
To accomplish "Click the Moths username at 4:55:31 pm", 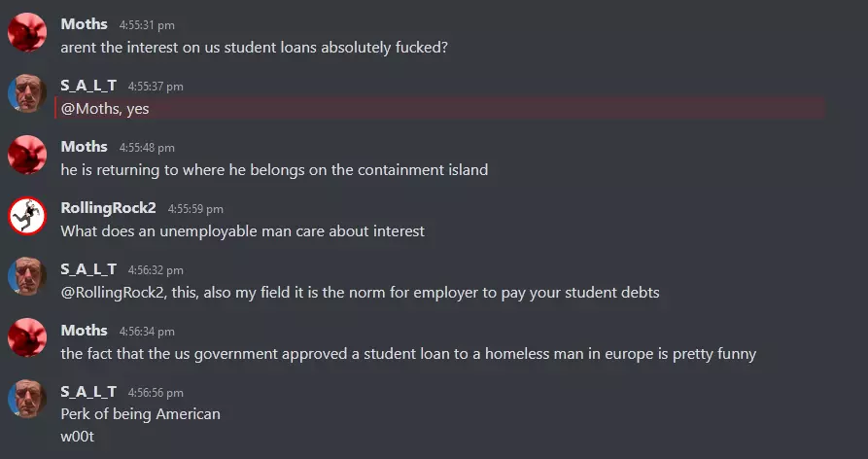I will pyautogui.click(x=84, y=24).
